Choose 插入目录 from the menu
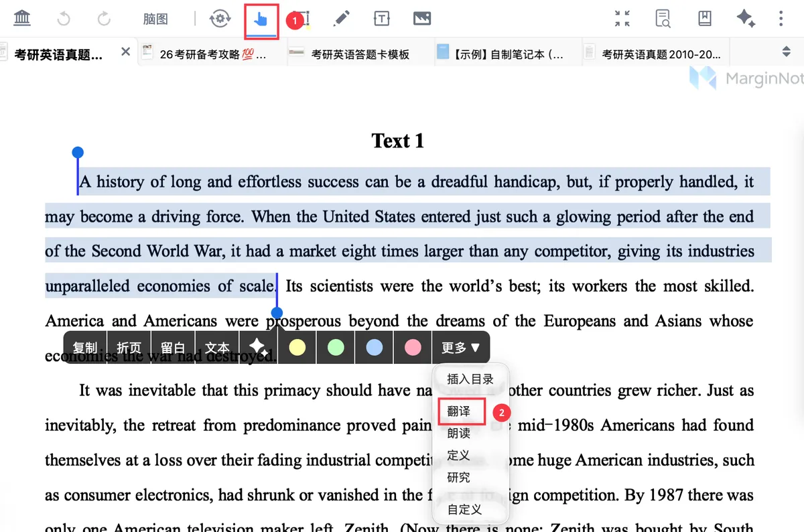This screenshot has width=804, height=532. [x=470, y=379]
